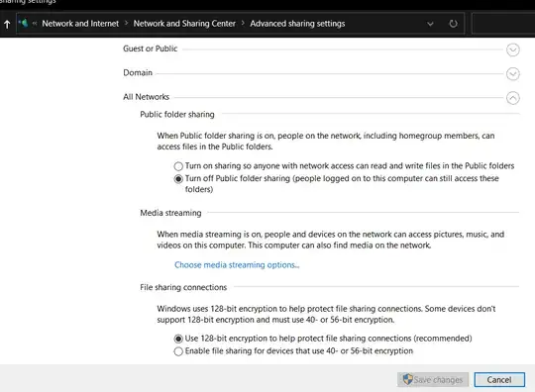The width and height of the screenshot is (535, 392).
Task: Enable file sharing for 40- or 56-bit encryption
Action: point(178,351)
